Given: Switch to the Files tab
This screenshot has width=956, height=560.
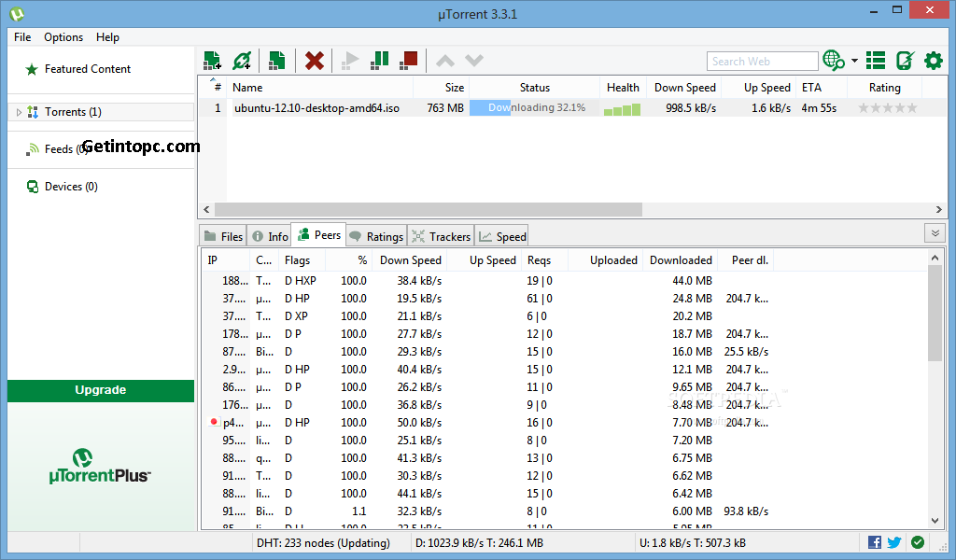Looking at the screenshot, I should click(223, 236).
